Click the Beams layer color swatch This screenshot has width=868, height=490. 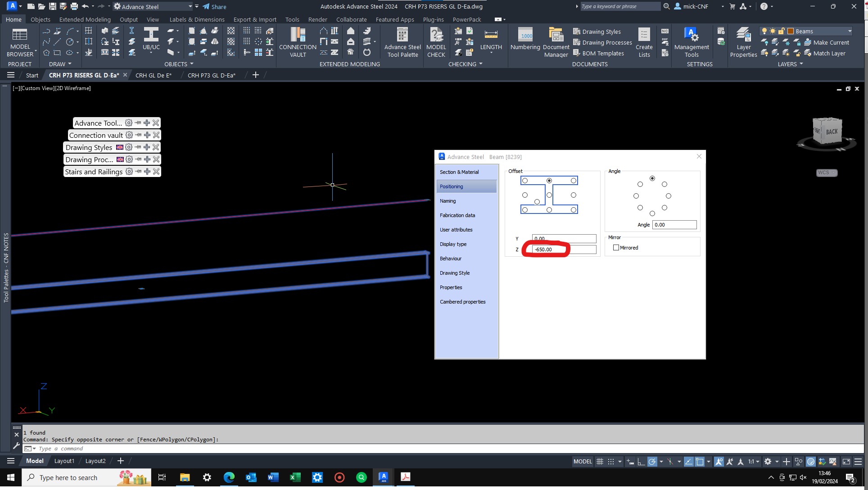[x=790, y=31]
